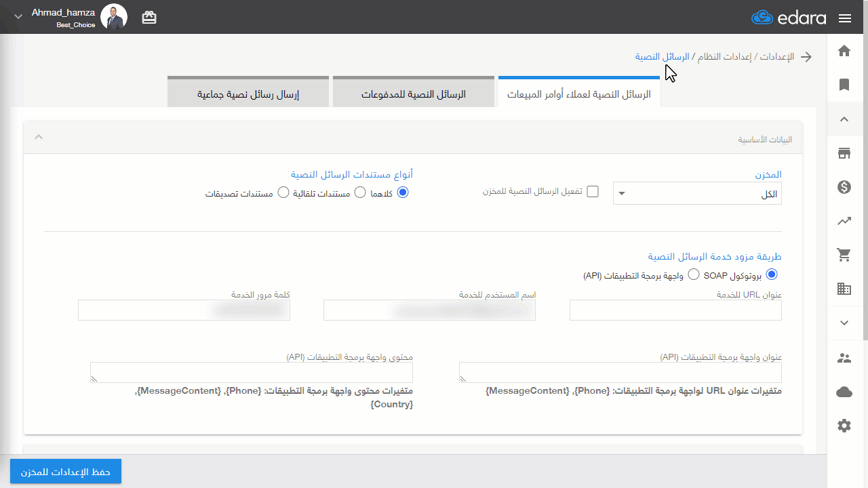Open the bookmarks sidebar icon
The width and height of the screenshot is (868, 488).
pyautogui.click(x=844, y=85)
